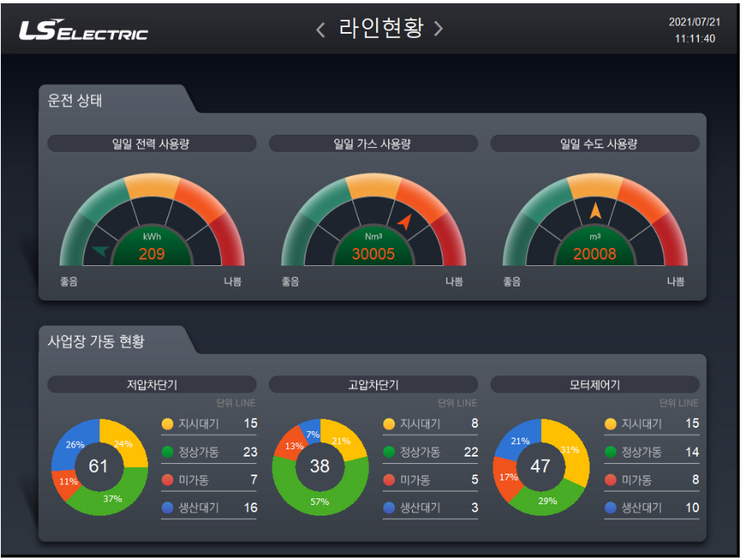The width and height of the screenshot is (743, 560).
Task: Click the 일일 전력 사용량 header
Action: [x=152, y=143]
